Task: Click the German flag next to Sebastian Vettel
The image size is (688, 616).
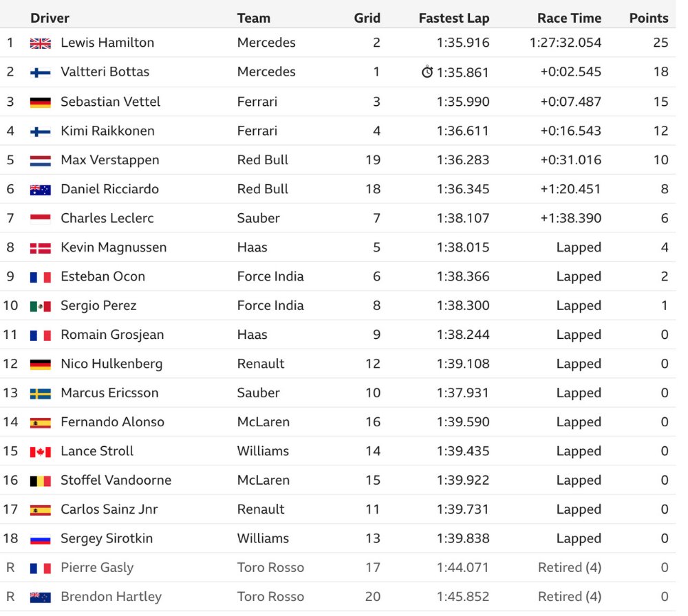Action: click(41, 102)
